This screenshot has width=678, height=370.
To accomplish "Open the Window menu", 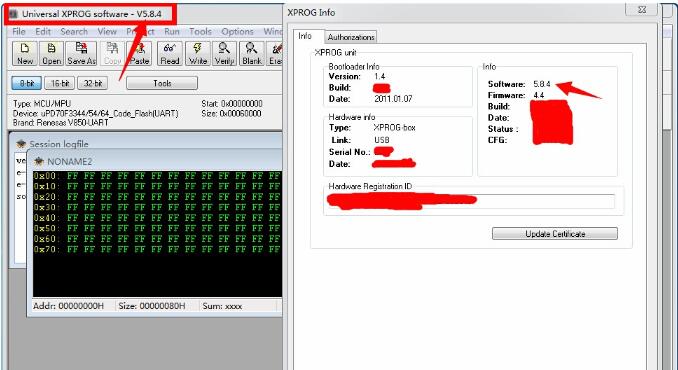I will tap(272, 32).
